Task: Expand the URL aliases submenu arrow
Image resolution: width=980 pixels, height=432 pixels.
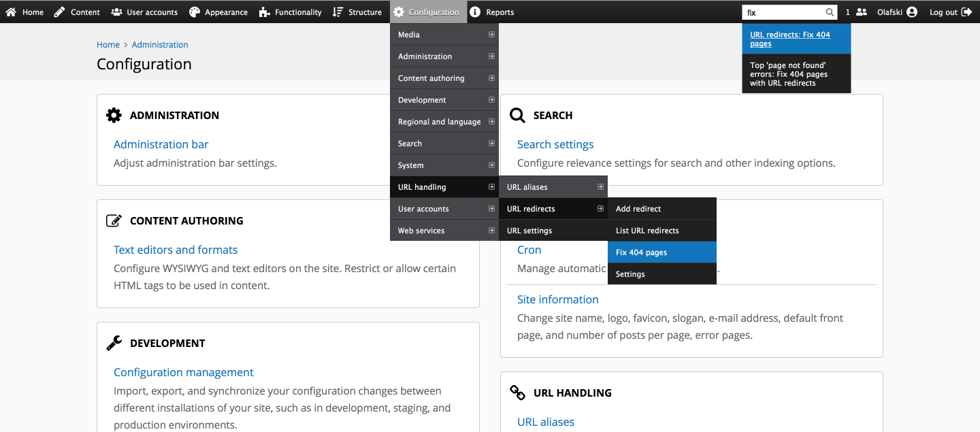Action: pyautogui.click(x=600, y=187)
